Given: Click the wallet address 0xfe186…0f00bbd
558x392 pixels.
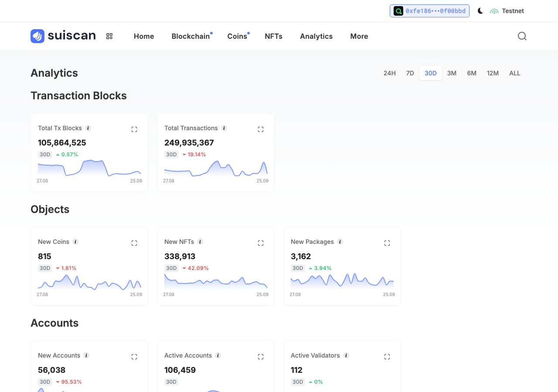Looking at the screenshot, I should 429,11.
